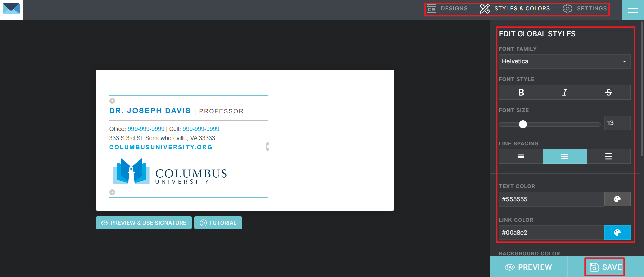Click the COLUMBUSUNIVERSITY.ORG link
Viewport: 644px width, 277px height.
[x=161, y=147]
